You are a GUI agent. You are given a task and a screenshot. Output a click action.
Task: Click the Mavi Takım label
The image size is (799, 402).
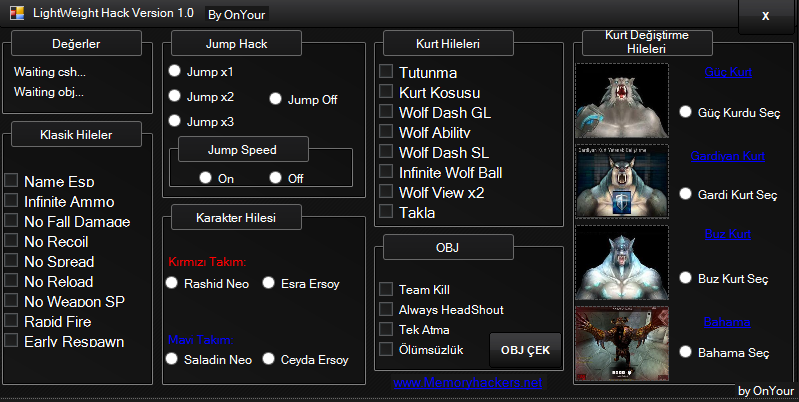[201, 339]
